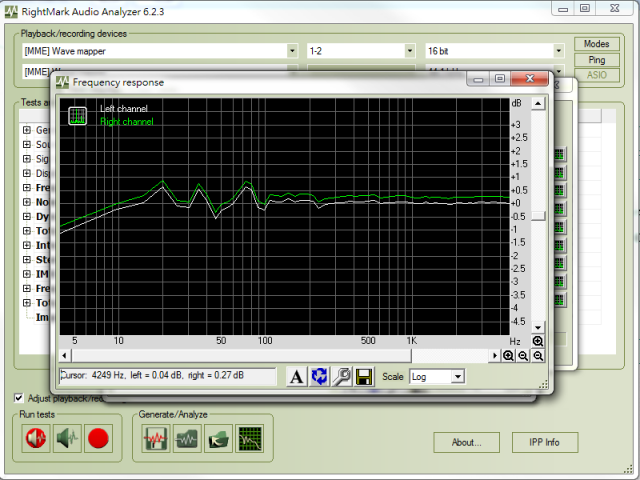Click the last horizontal zoom magnifier icon
The height and width of the screenshot is (480, 640).
click(x=538, y=356)
